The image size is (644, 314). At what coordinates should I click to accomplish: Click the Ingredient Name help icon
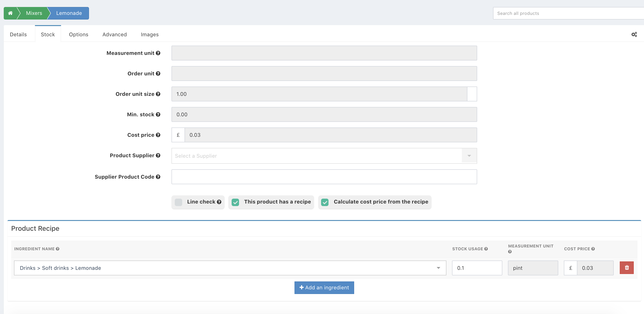point(58,249)
